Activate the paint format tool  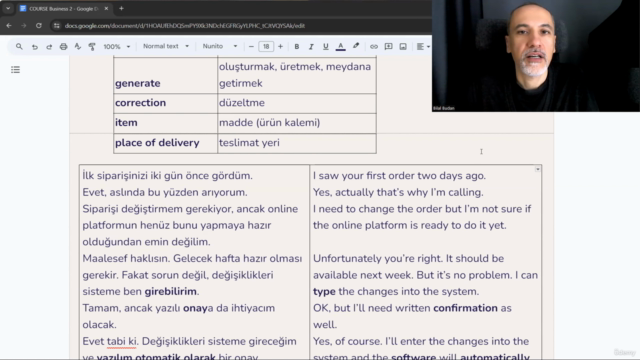pyautogui.click(x=92, y=47)
